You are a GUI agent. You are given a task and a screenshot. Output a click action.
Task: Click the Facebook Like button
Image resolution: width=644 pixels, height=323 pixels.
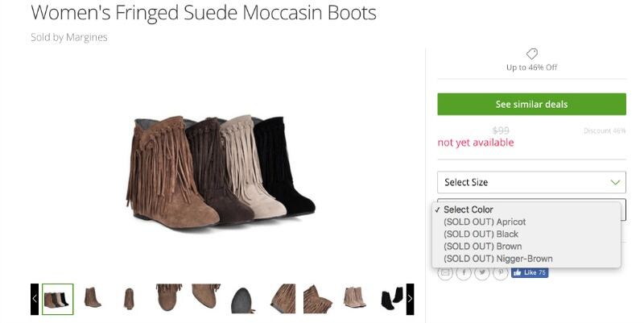point(529,273)
